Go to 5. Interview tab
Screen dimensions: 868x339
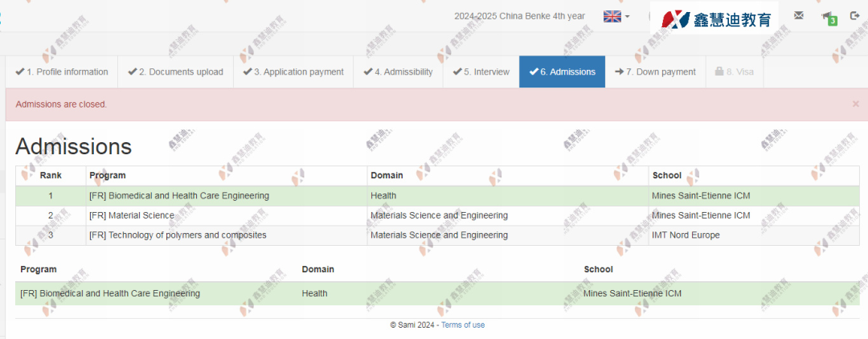[x=481, y=71]
